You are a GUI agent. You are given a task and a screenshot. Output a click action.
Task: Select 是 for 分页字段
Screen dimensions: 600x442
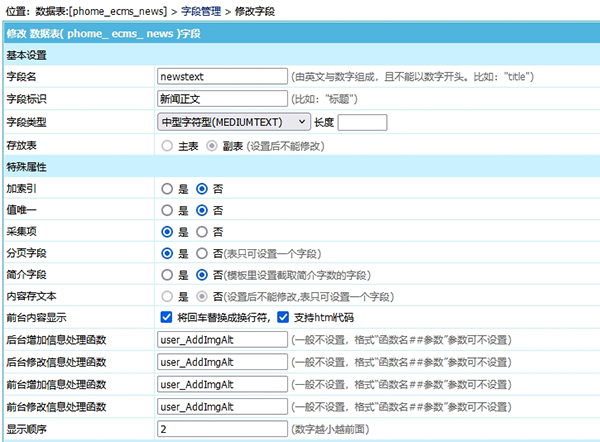(167, 253)
